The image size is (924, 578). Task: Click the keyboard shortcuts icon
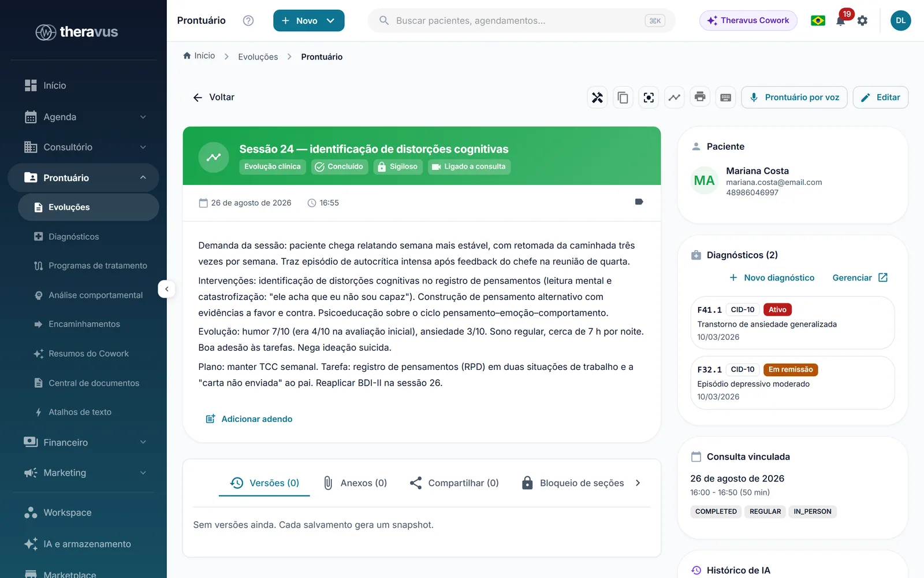point(726,97)
